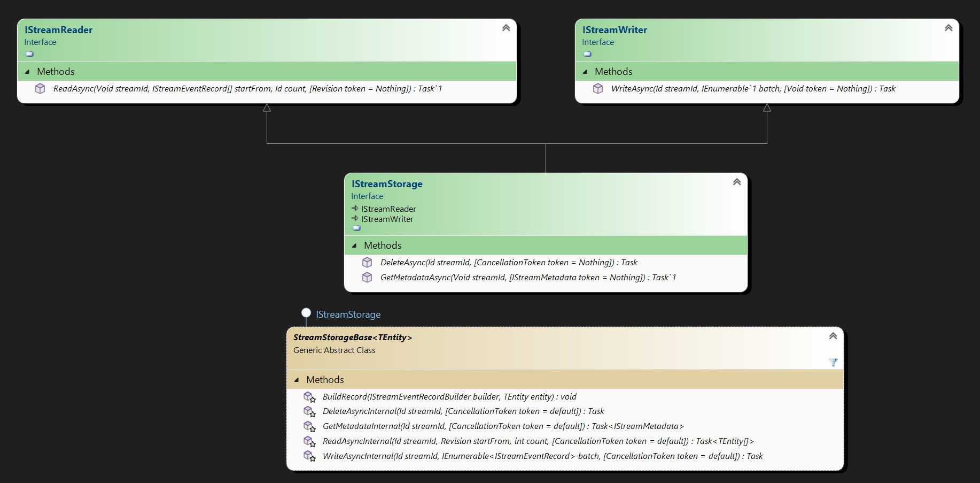Select the IStreamWriter title
Image resolution: width=980 pixels, height=483 pixels.
point(615,30)
